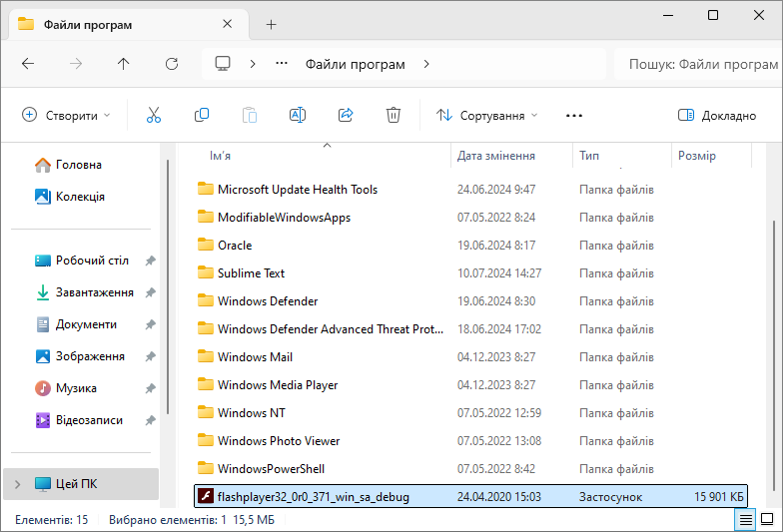
Task: Refresh the current folder view
Action: 172,64
